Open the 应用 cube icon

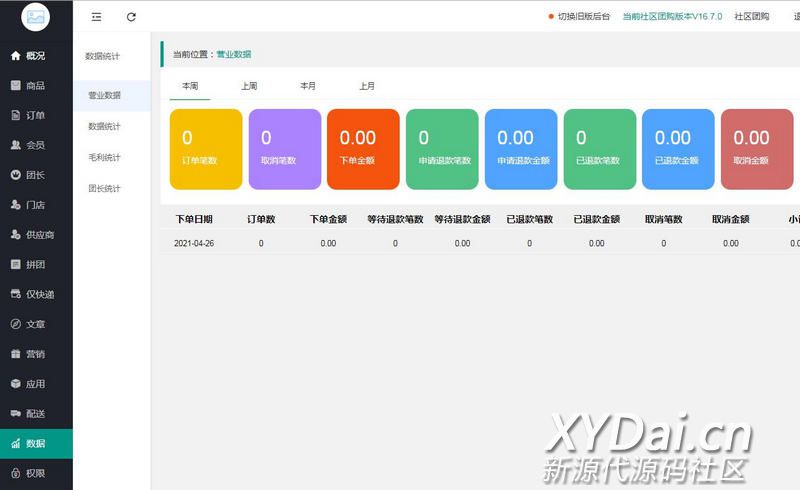click(16, 383)
